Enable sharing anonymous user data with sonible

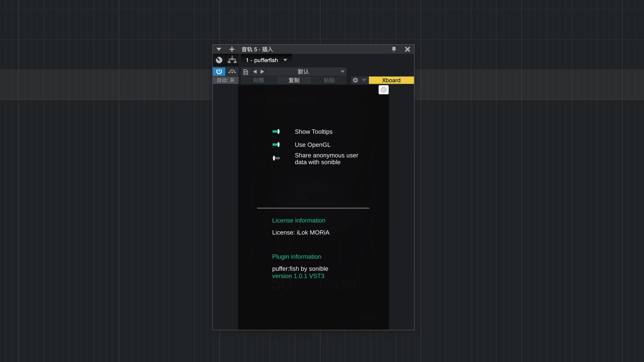click(276, 158)
